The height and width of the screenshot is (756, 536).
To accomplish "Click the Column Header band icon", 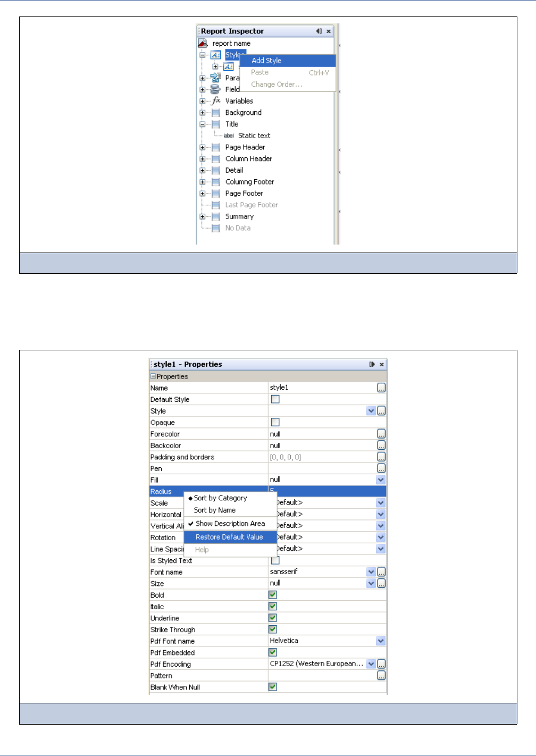I will [x=216, y=159].
